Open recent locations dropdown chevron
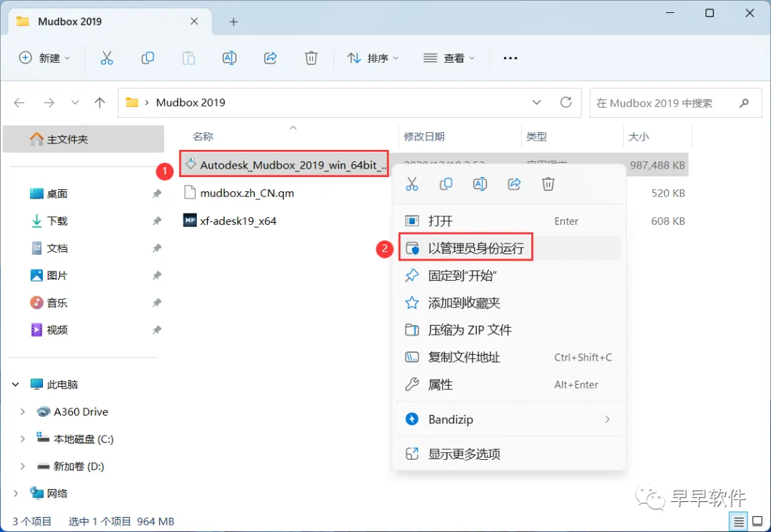Viewport: 771px width, 532px height. click(75, 103)
